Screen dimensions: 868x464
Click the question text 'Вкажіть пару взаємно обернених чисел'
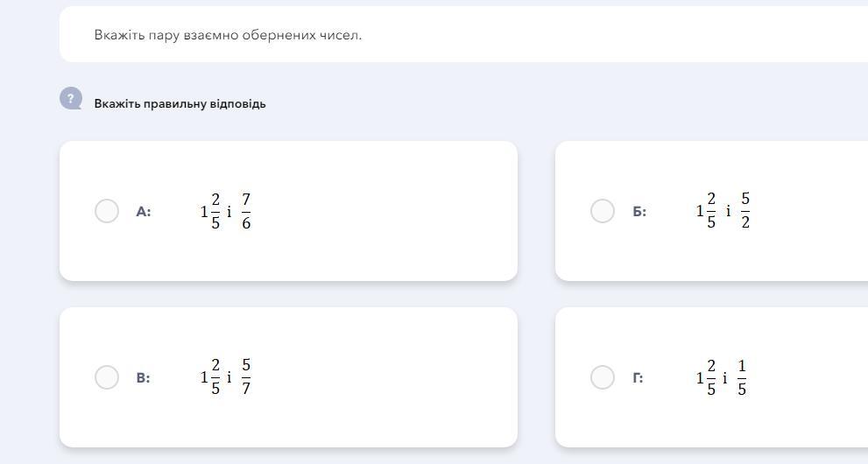(x=228, y=35)
